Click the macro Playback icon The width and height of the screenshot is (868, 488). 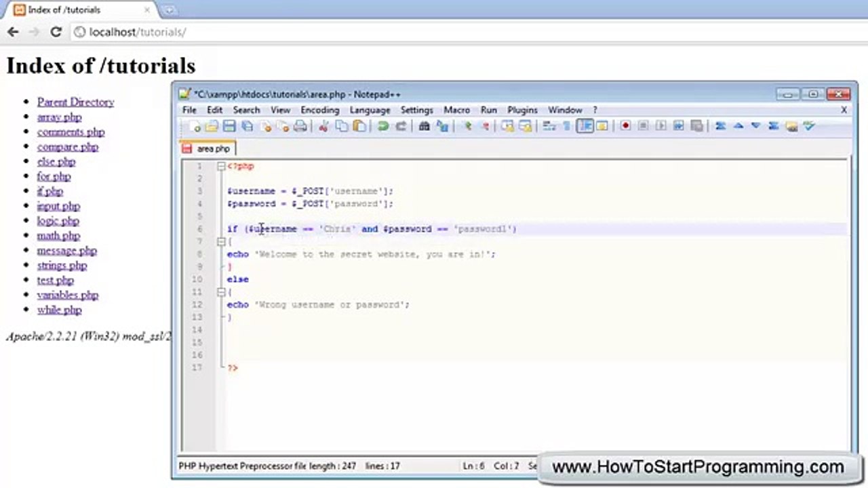660,126
